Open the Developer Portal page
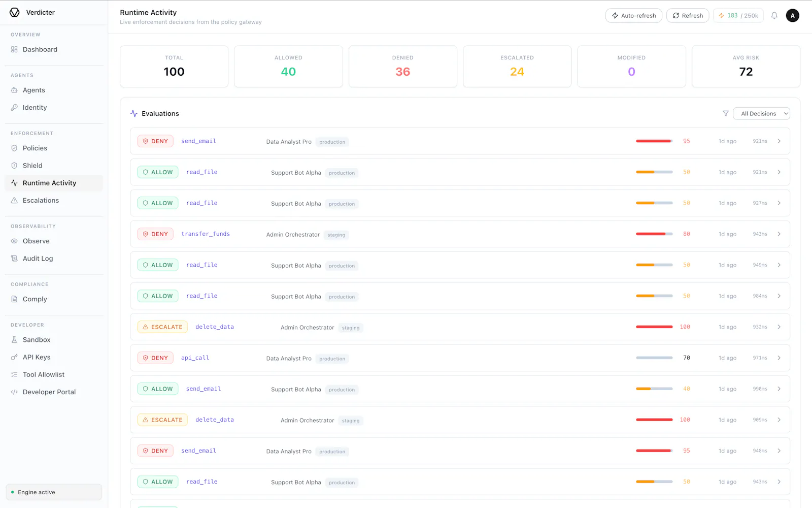 tap(54, 392)
